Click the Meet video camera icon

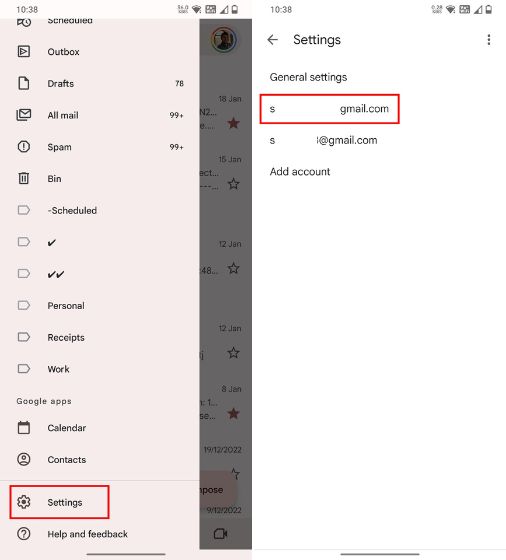pos(220,534)
